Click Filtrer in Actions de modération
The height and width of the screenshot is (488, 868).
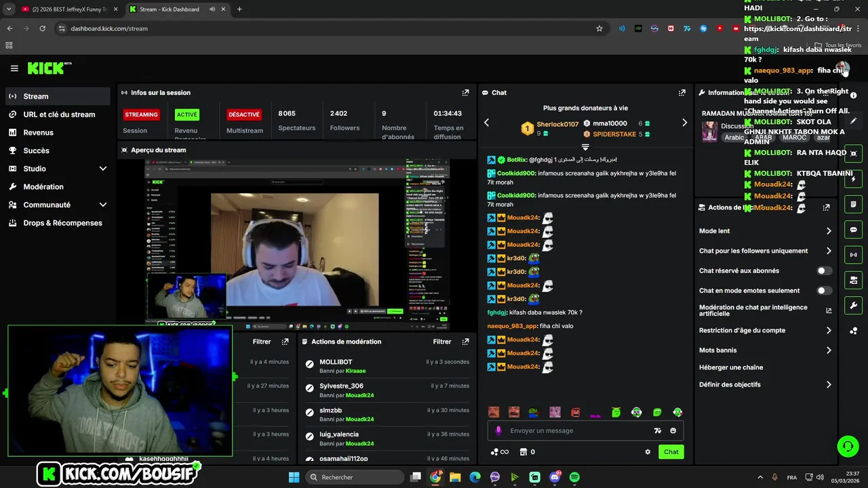pos(442,342)
